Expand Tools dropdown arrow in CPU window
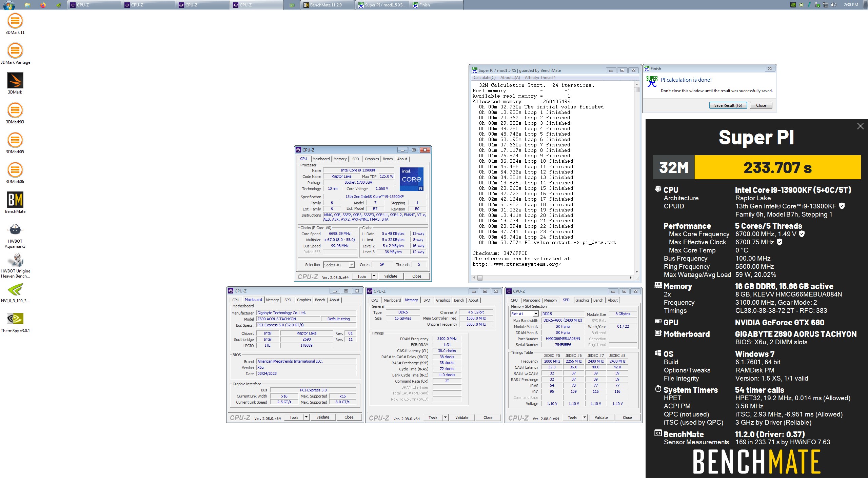 (x=374, y=276)
